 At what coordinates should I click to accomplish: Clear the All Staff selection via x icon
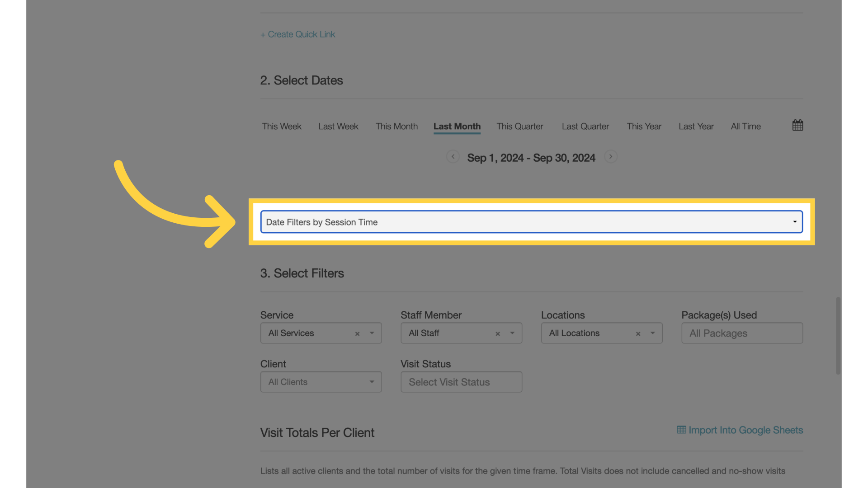point(498,333)
